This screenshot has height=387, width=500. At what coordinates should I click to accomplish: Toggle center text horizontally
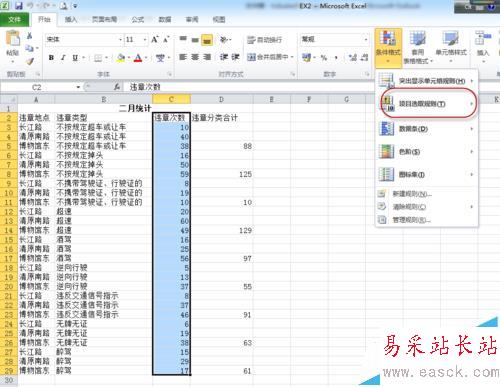pyautogui.click(x=195, y=57)
